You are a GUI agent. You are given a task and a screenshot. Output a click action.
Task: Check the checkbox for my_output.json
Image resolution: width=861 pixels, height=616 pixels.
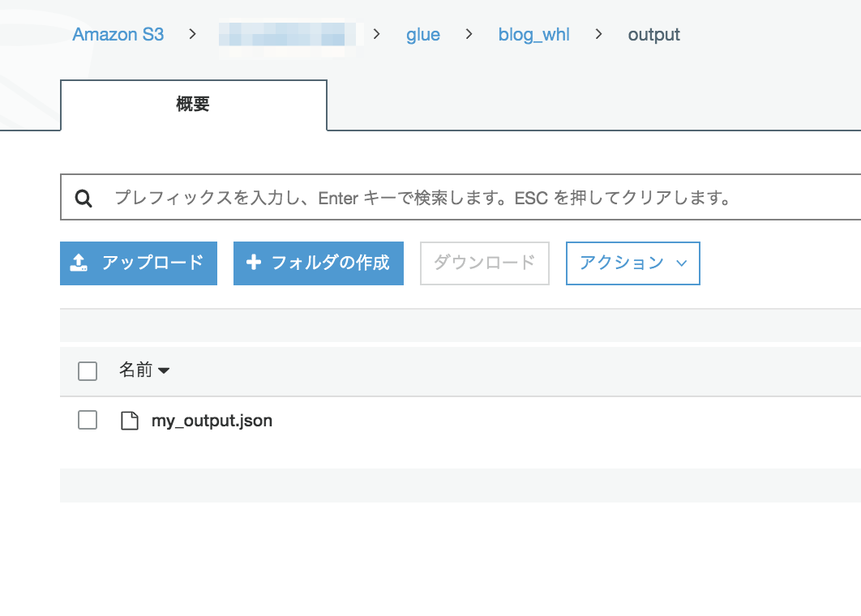pyautogui.click(x=87, y=420)
